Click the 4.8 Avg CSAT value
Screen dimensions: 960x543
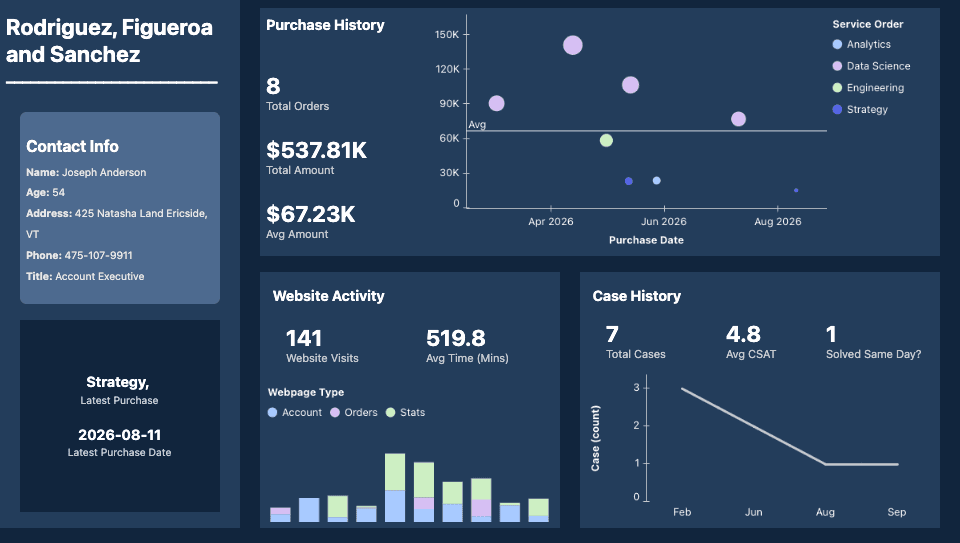pos(743,334)
